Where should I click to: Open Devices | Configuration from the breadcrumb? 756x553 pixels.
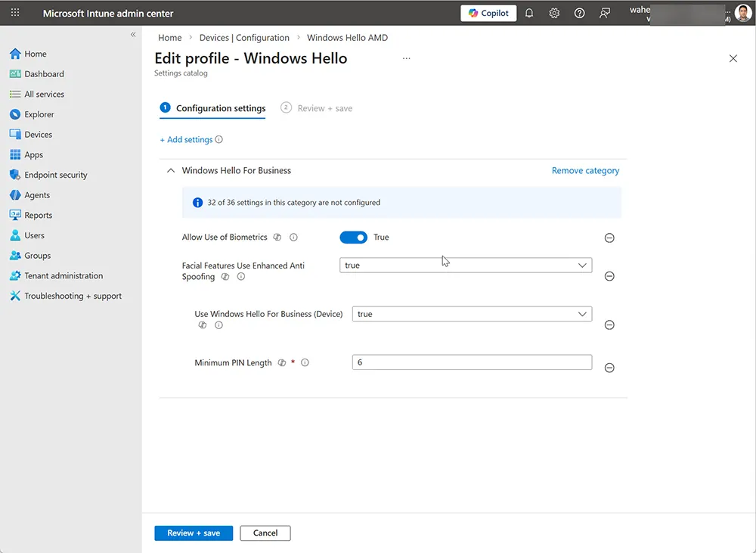(x=244, y=37)
